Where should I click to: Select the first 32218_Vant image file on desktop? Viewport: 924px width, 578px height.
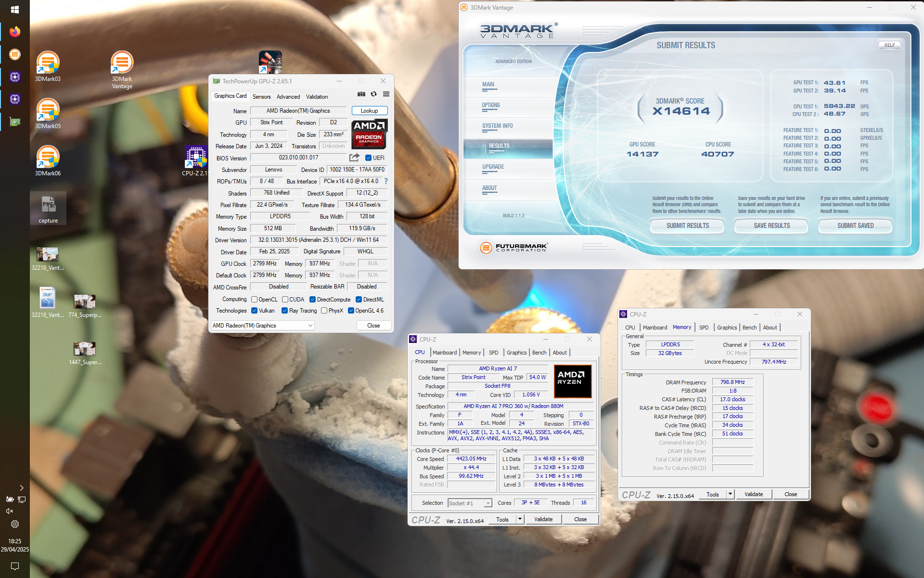[48, 258]
